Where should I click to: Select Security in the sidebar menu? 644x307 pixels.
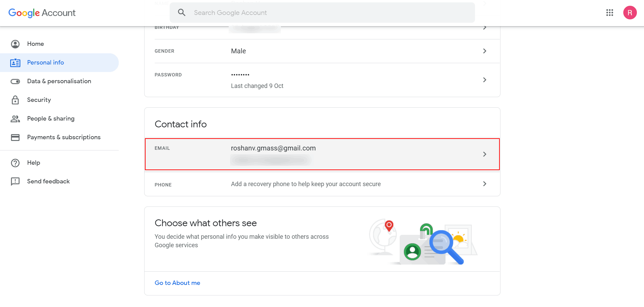(x=39, y=100)
